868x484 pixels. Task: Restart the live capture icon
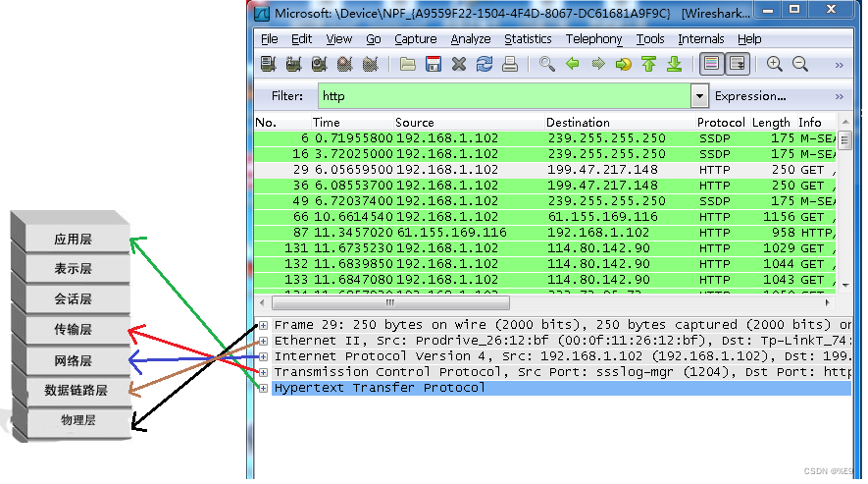coord(370,65)
